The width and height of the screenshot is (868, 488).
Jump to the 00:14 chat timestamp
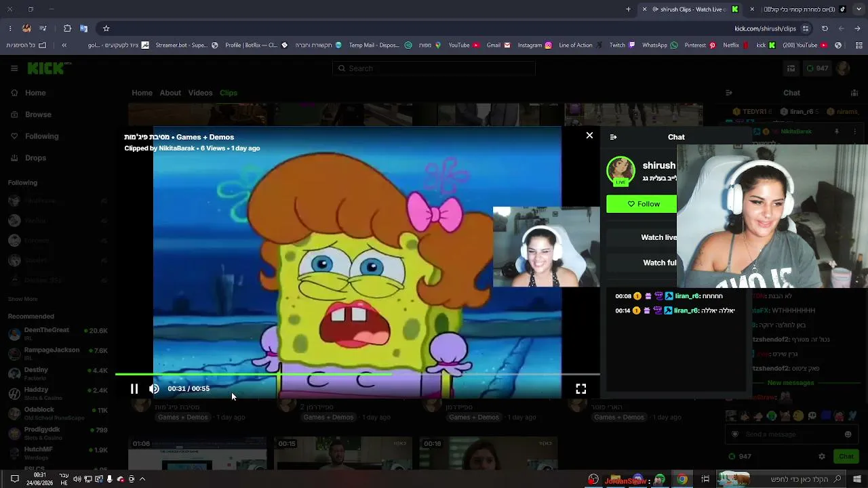point(623,310)
